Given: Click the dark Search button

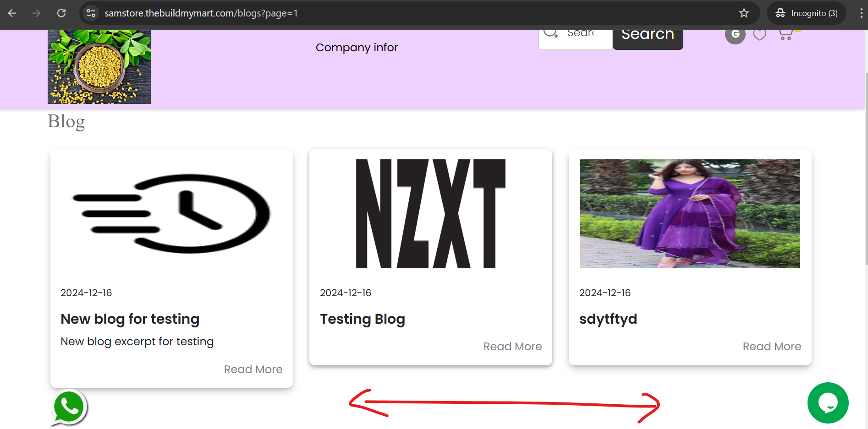Looking at the screenshot, I should pos(648,39).
